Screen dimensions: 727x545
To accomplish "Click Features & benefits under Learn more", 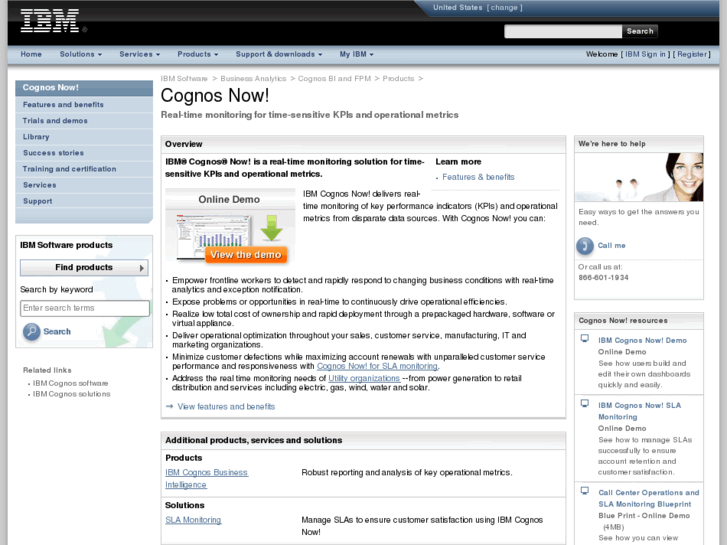I will 478,177.
